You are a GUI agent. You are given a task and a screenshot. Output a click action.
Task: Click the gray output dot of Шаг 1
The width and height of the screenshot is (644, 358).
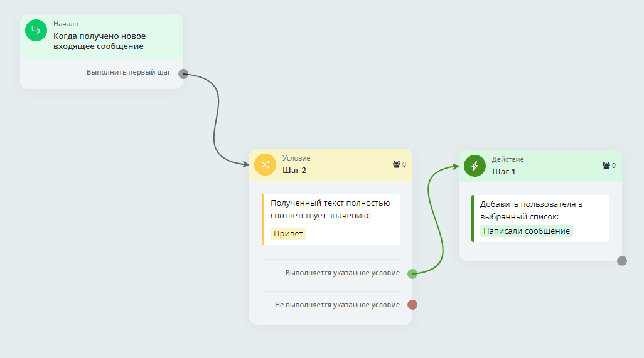pyautogui.click(x=621, y=261)
